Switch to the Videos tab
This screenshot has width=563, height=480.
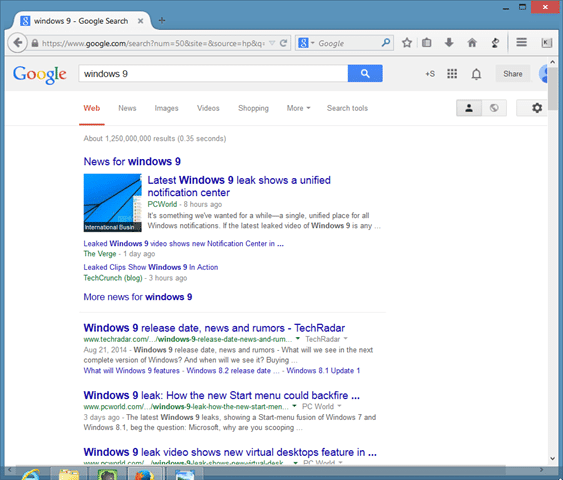point(208,108)
